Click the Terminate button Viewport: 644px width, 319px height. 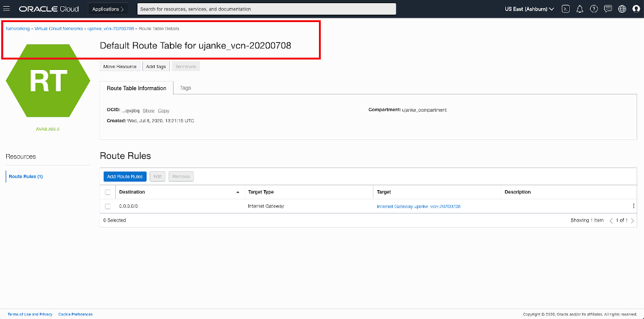[x=186, y=66]
